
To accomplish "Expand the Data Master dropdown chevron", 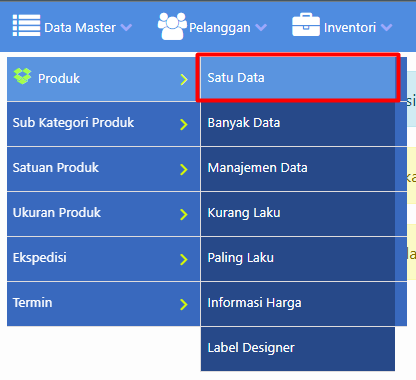I will click(126, 27).
